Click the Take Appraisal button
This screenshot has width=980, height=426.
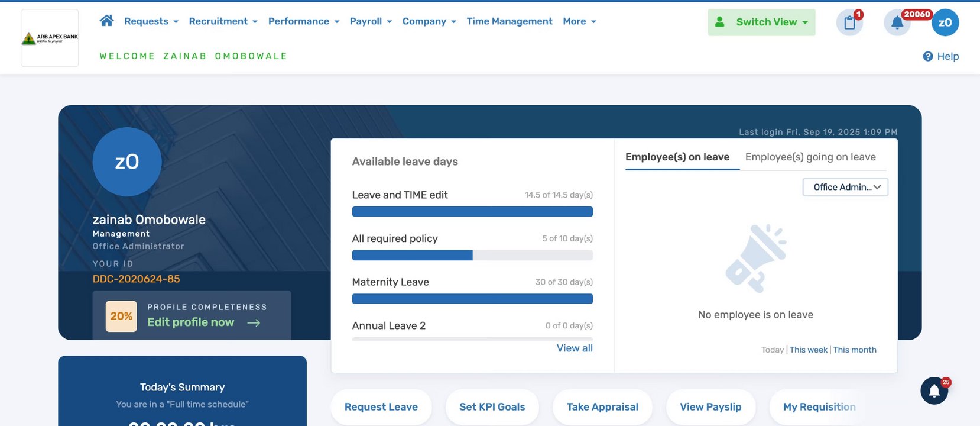point(602,407)
